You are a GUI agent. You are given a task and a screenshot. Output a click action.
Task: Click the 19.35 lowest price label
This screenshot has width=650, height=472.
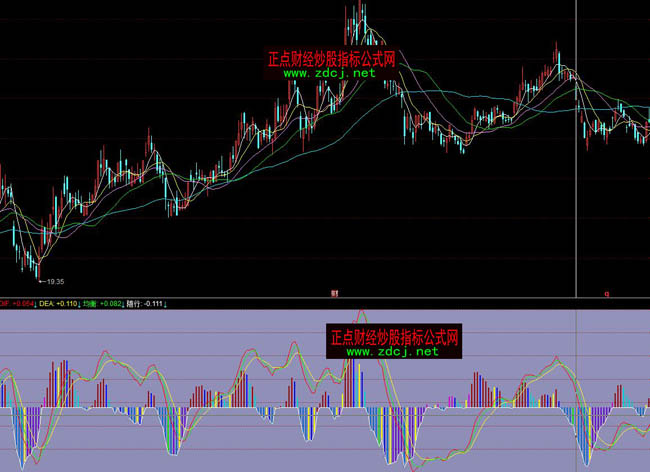pyautogui.click(x=54, y=282)
